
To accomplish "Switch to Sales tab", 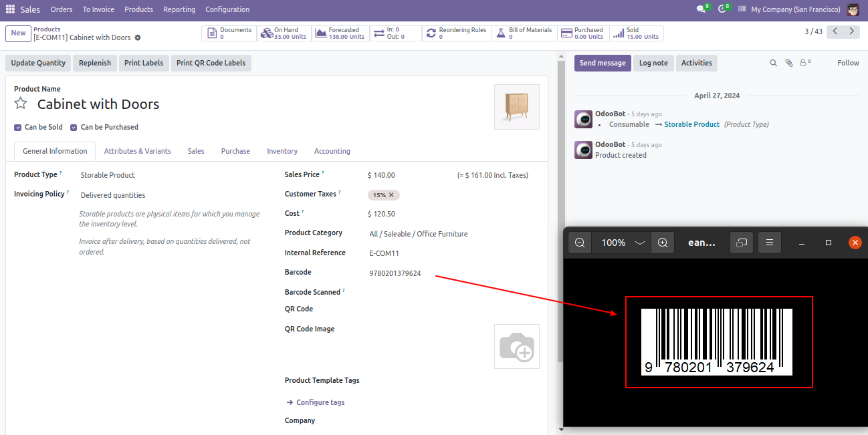I will pyautogui.click(x=196, y=151).
